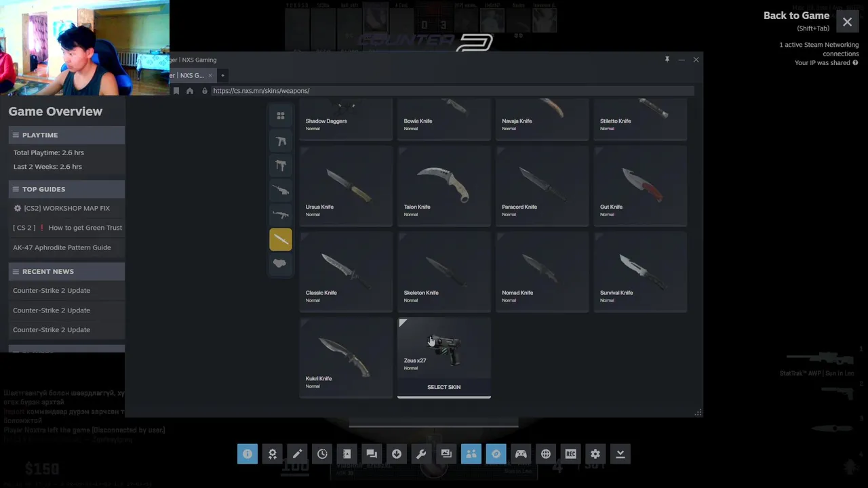This screenshot has height=488, width=868.
Task: Click Back to Game
Action: pos(796,16)
